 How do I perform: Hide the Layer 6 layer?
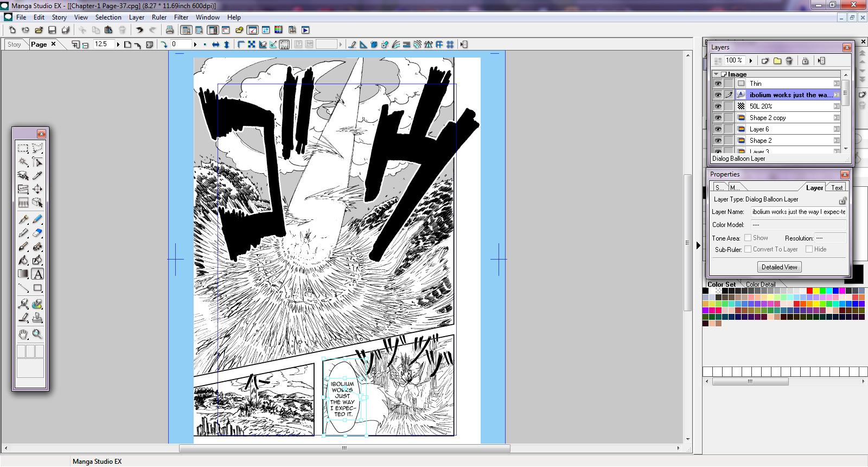pos(718,129)
